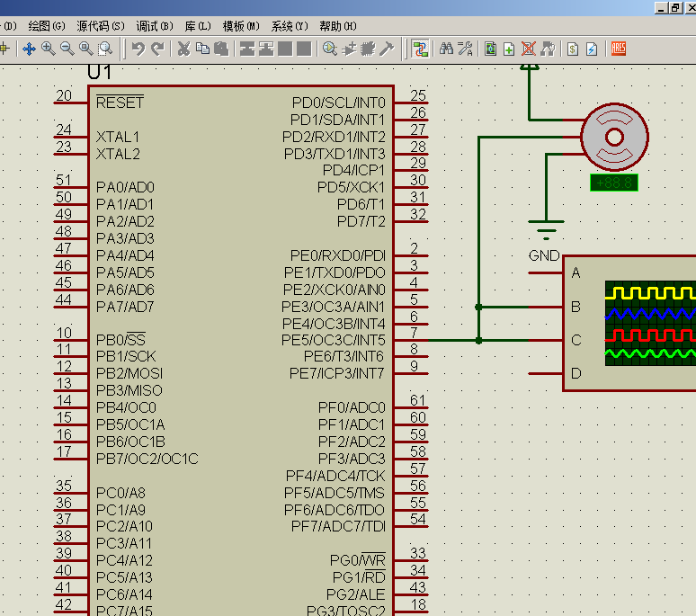Screen dimensions: 696x616
Task: Click the PF0/ADC0 pin label
Action: click(x=352, y=408)
